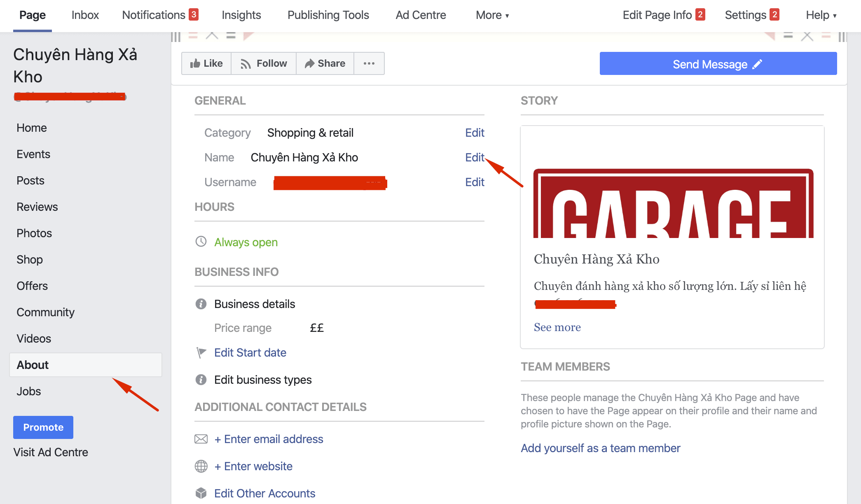Expand the More dropdown menu
861x504 pixels.
click(492, 15)
